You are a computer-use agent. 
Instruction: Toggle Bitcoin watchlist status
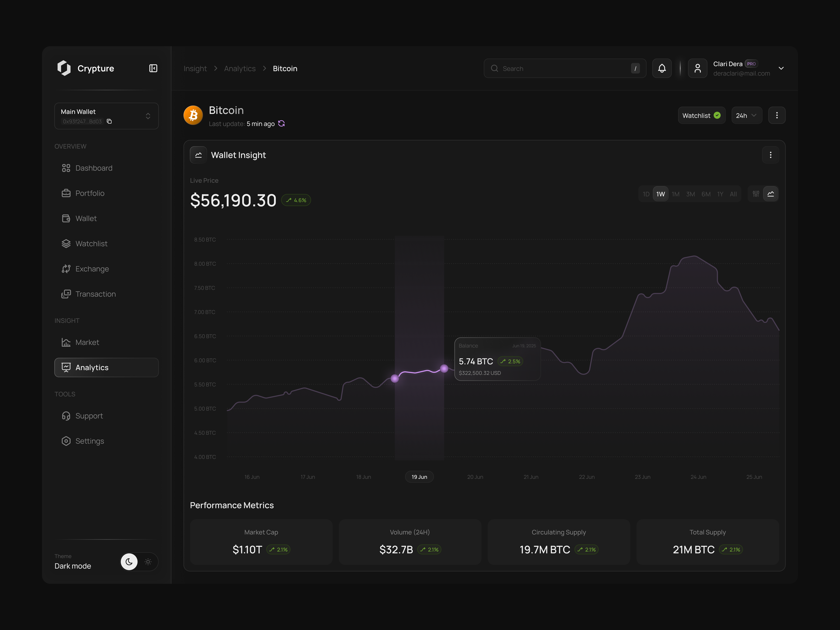[x=701, y=115]
